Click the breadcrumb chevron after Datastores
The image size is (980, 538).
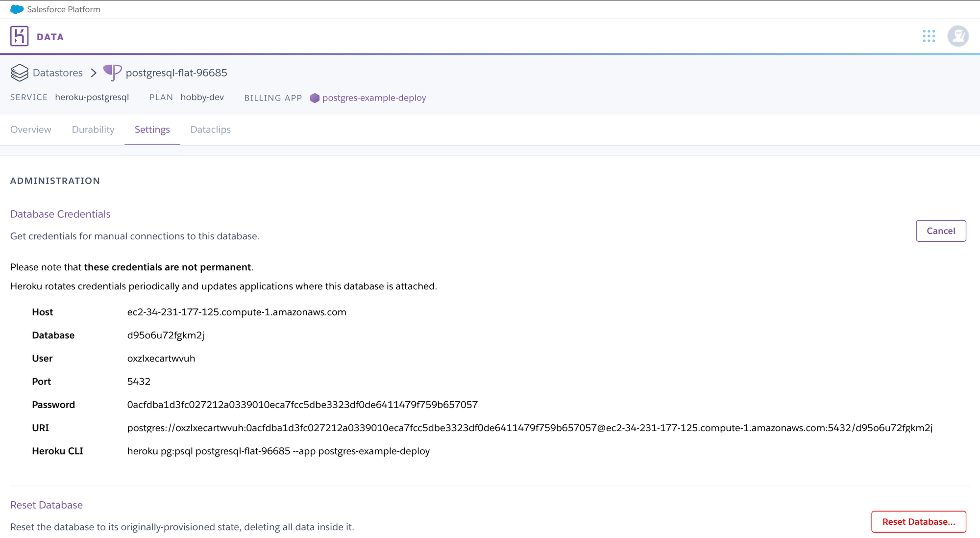point(94,73)
